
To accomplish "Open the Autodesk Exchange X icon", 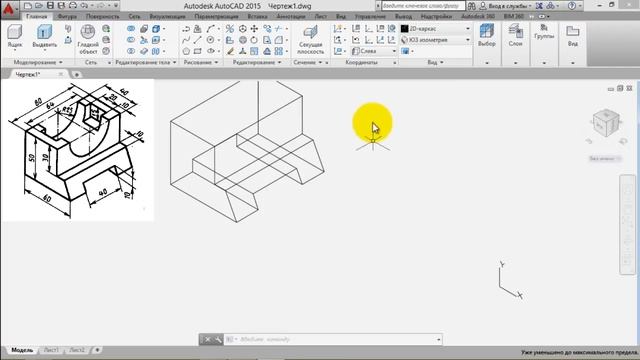I will (x=539, y=6).
